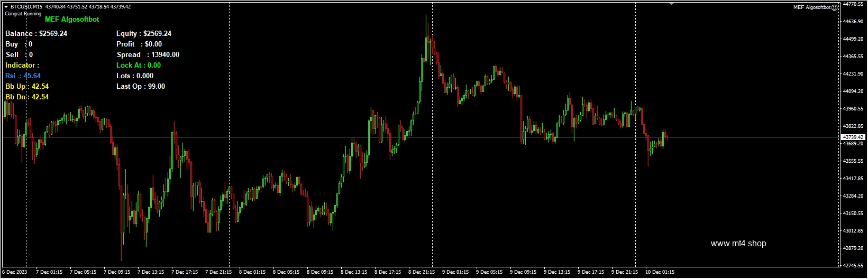Click the Bb Up : 42.54 value
Image resolution: width=868 pixels, height=279 pixels.
pyautogui.click(x=27, y=86)
